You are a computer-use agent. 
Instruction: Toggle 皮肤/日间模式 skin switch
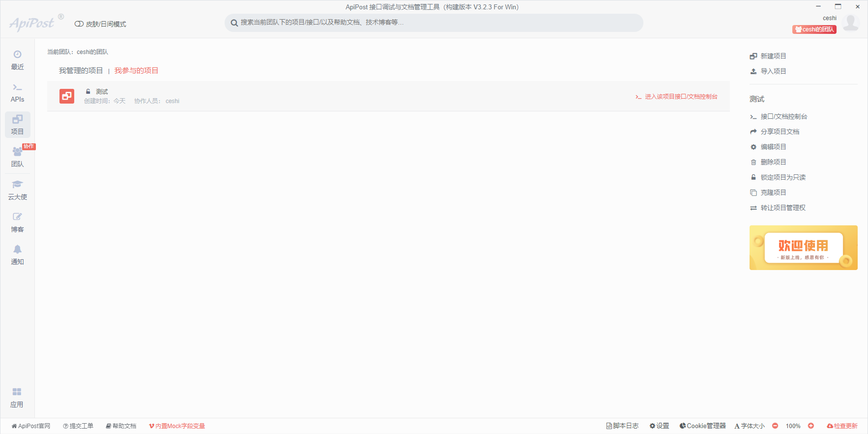(x=100, y=24)
